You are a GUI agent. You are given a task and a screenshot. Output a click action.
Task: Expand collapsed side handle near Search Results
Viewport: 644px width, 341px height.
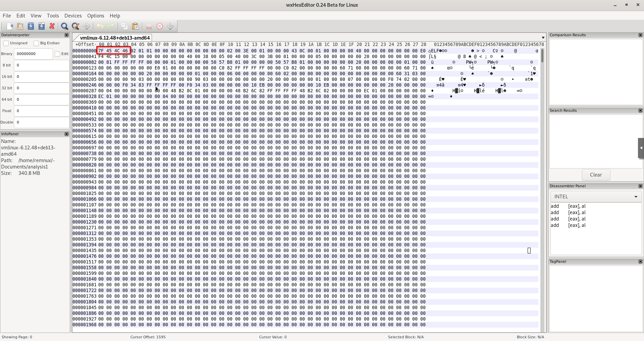coord(641,148)
